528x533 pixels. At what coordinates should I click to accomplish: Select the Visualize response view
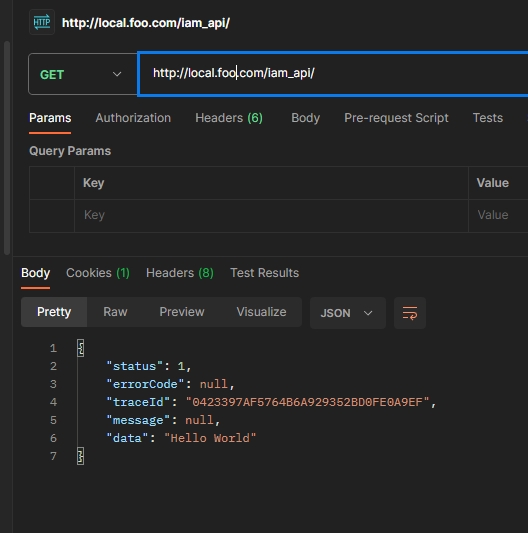click(261, 312)
